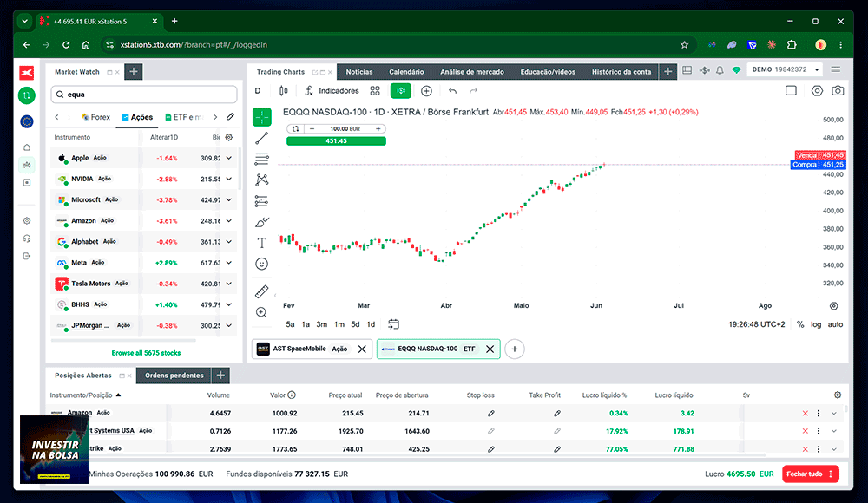This screenshot has height=503, width=868.
Task: Close the Amazon position red X
Action: pos(805,414)
